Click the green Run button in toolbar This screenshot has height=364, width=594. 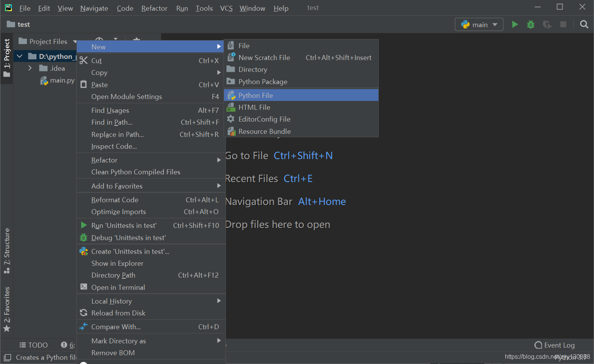pos(515,24)
